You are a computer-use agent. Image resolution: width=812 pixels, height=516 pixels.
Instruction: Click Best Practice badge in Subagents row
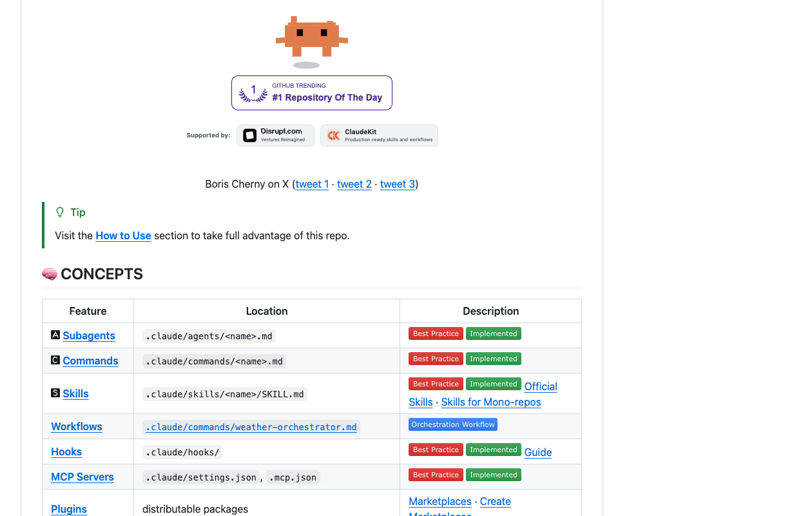pyautogui.click(x=436, y=333)
